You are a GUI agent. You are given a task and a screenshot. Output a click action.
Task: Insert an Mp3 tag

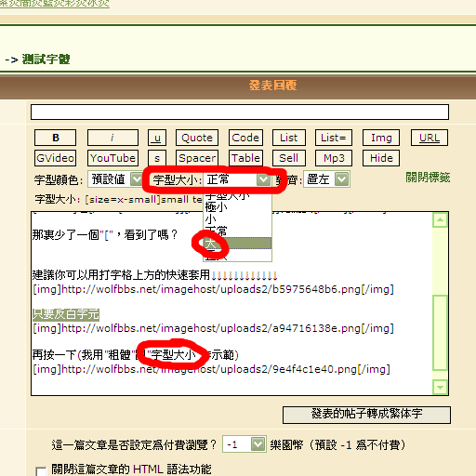[334, 158]
